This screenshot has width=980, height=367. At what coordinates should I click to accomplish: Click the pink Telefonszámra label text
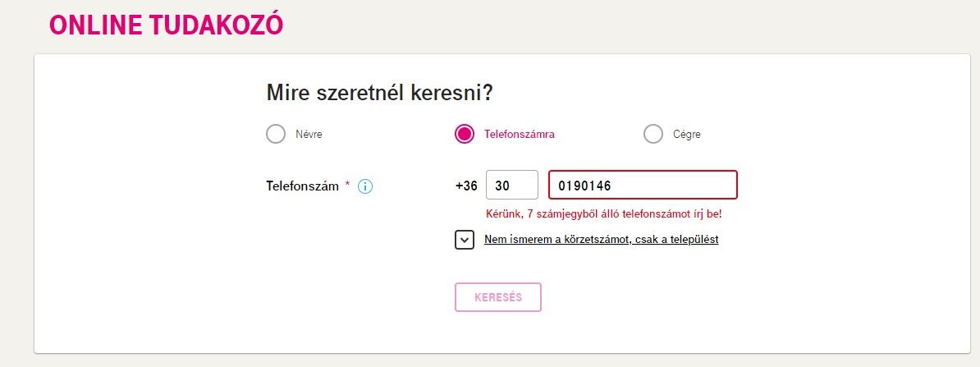coord(520,134)
